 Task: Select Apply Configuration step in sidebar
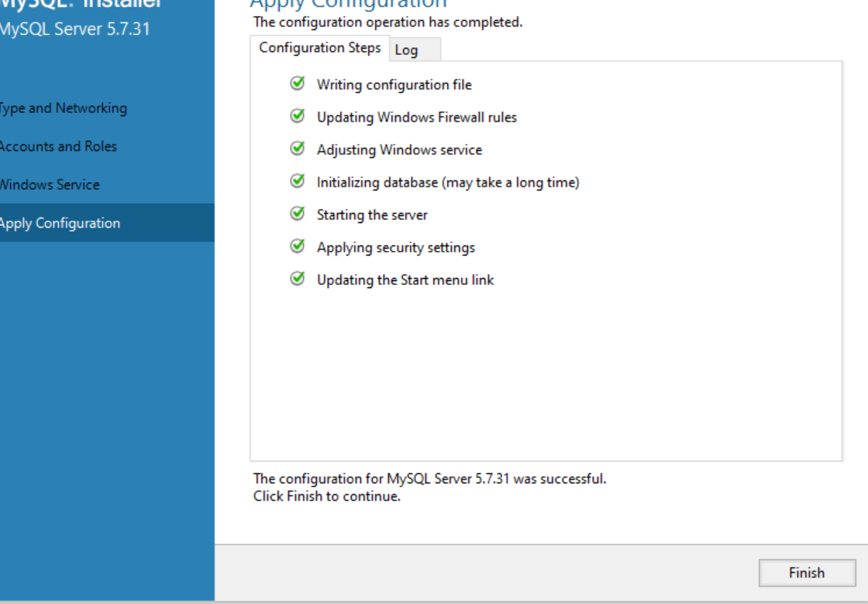coord(107,223)
